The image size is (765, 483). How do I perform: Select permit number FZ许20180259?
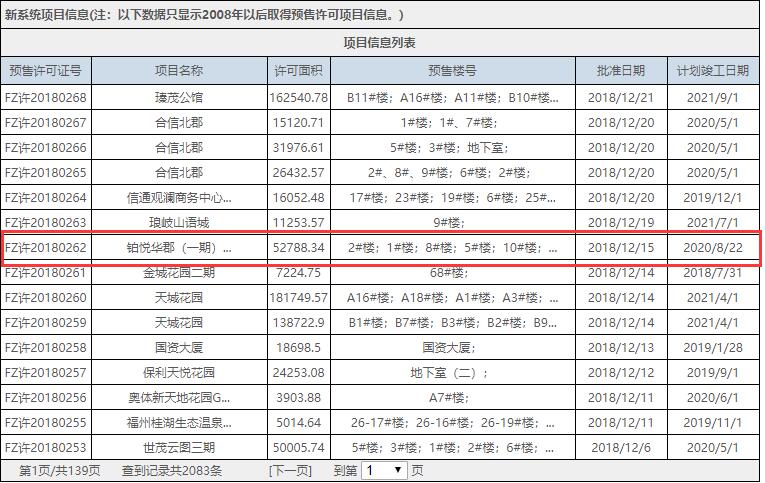click(45, 322)
